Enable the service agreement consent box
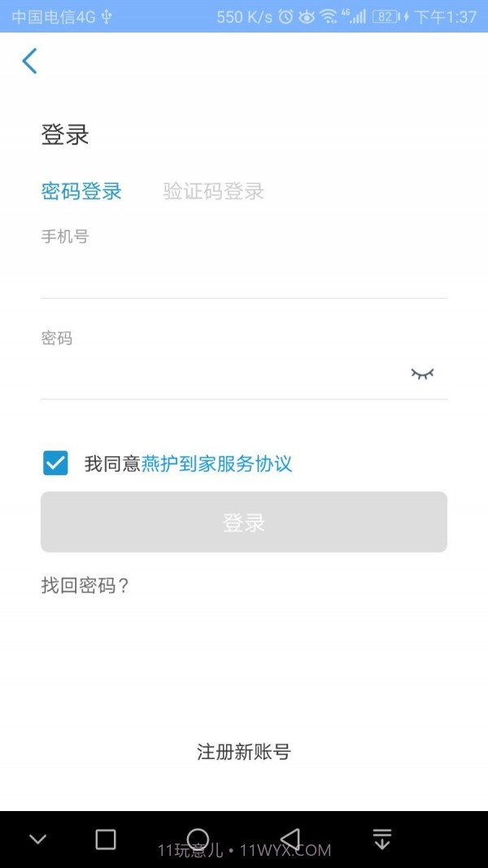 (54, 462)
